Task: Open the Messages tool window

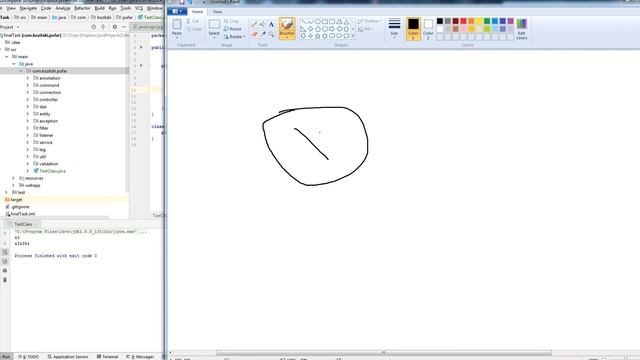Action: [x=140, y=357]
